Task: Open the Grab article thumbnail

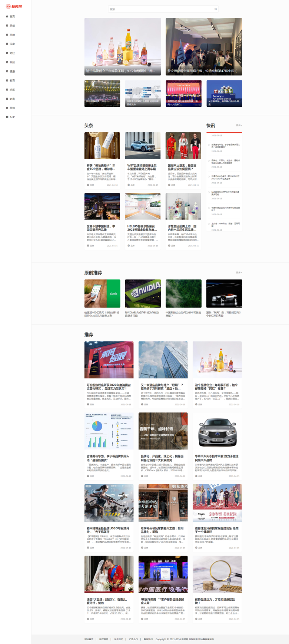Action: point(102,293)
